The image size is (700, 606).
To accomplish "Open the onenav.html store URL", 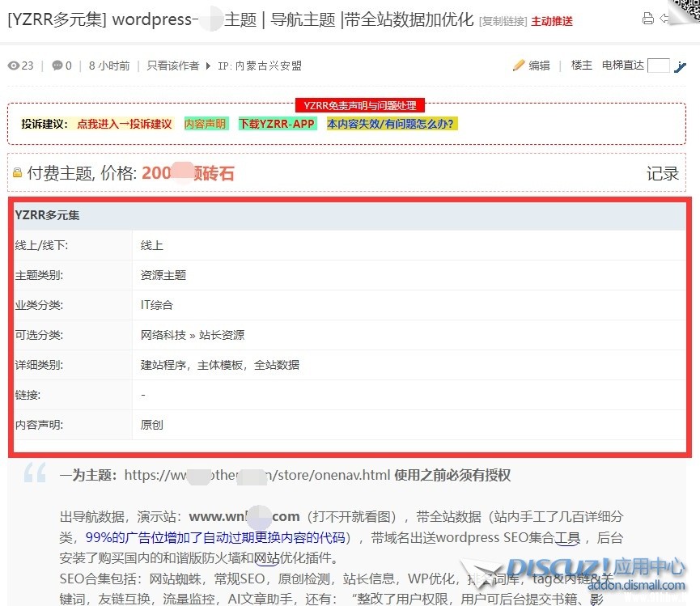I will point(257,475).
